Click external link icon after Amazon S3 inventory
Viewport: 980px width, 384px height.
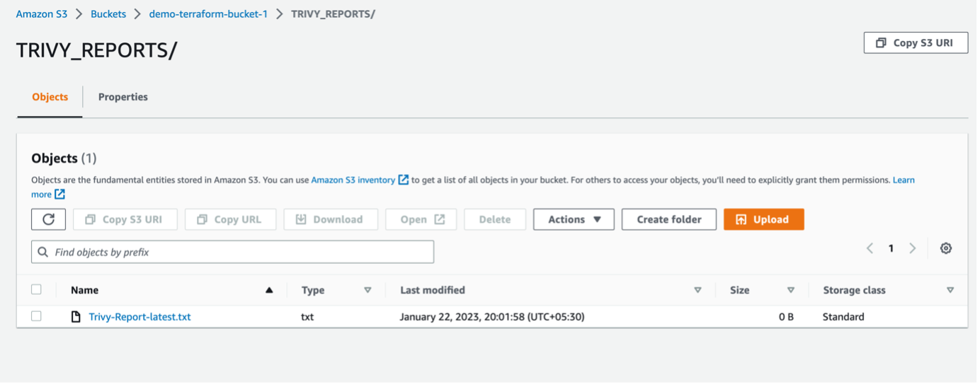click(x=403, y=180)
